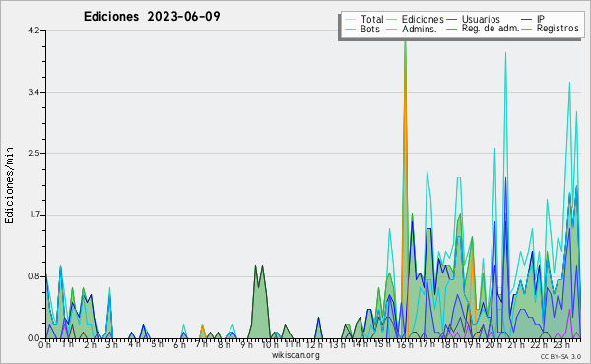Select the 'Reg. de adm.' legend entry
Viewport: 591px width, 364px height.
[491, 29]
